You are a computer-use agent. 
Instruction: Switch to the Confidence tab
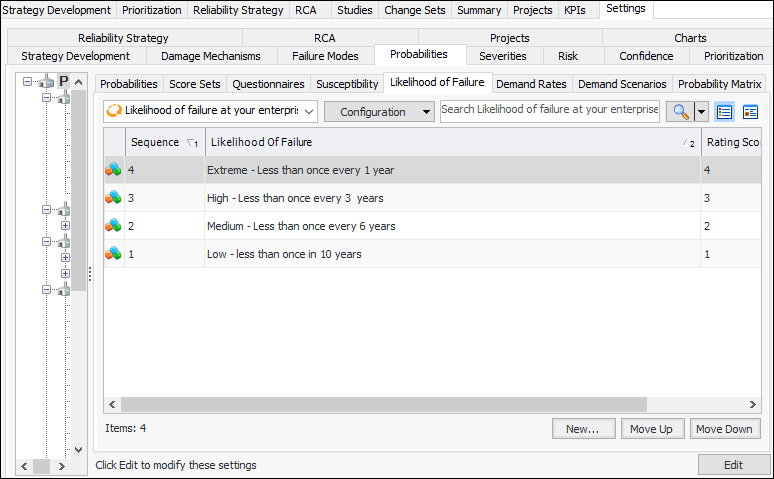[646, 56]
